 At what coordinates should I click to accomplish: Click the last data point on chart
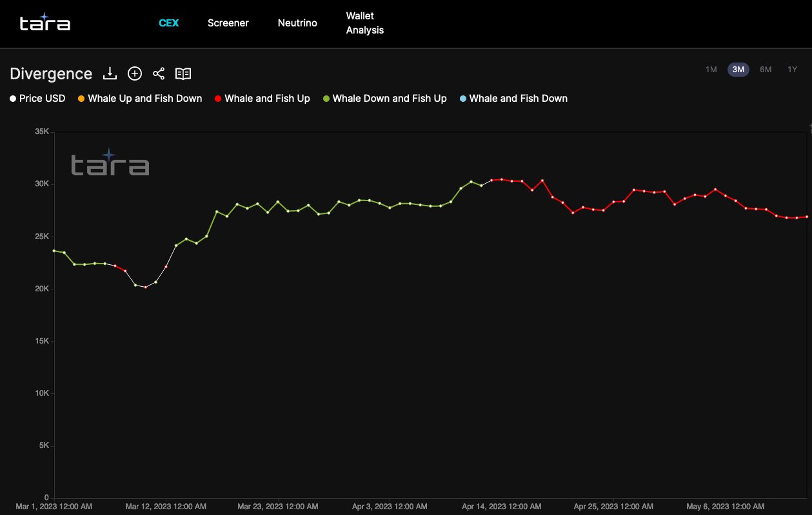tap(807, 217)
